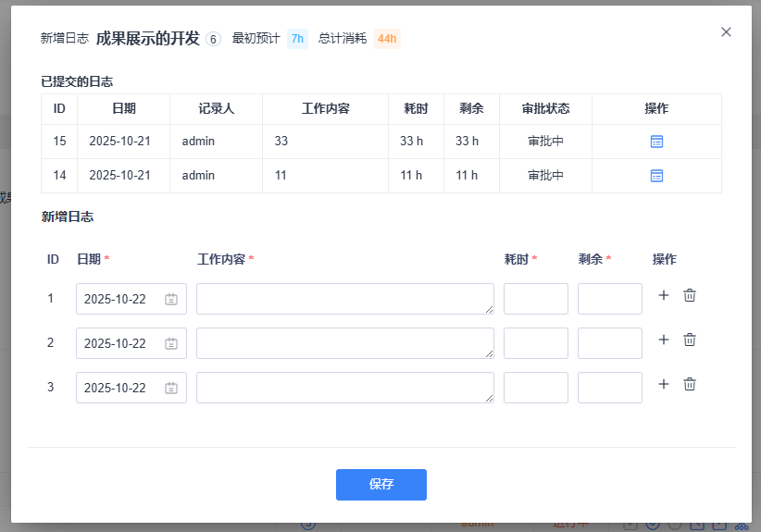761x532 pixels.
Task: Focus the 耗时 field in row 3
Action: 535,388
